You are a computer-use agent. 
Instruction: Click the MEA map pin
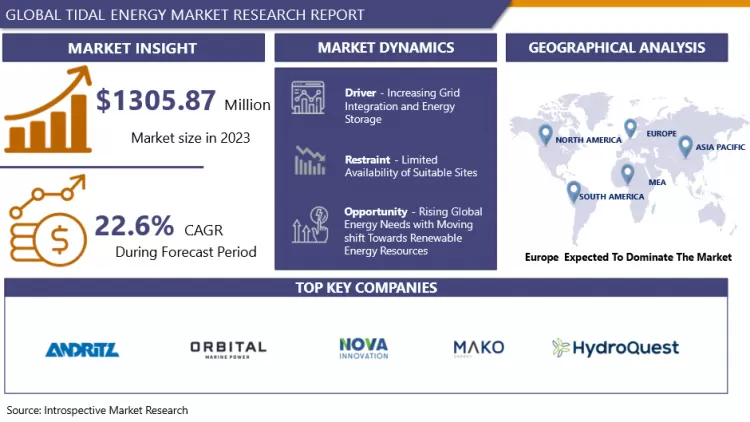click(628, 174)
